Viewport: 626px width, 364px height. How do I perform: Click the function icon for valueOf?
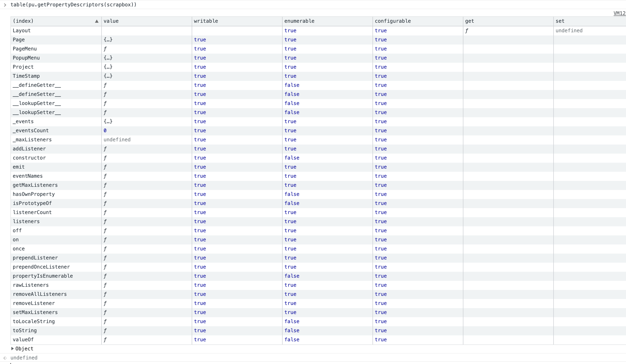pos(105,340)
